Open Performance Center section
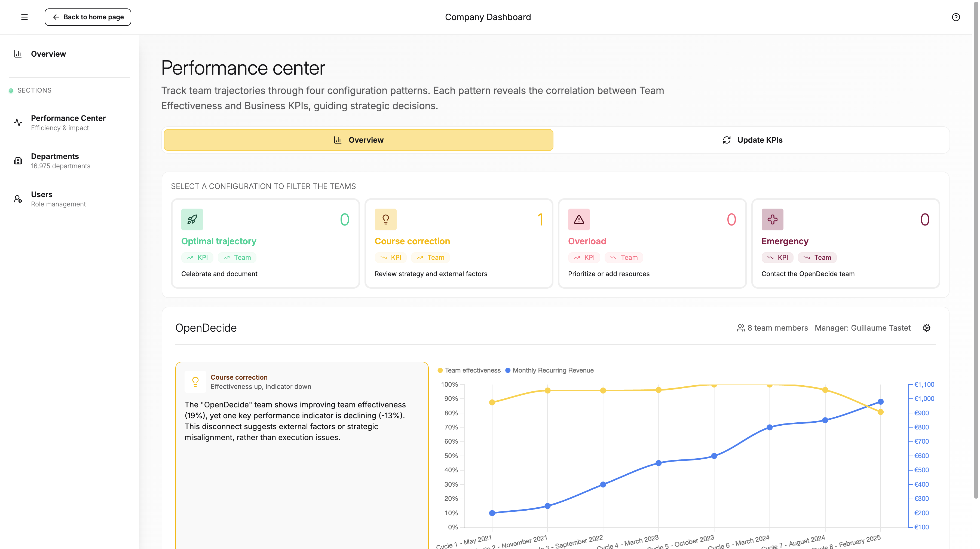The width and height of the screenshot is (980, 549). click(x=69, y=123)
